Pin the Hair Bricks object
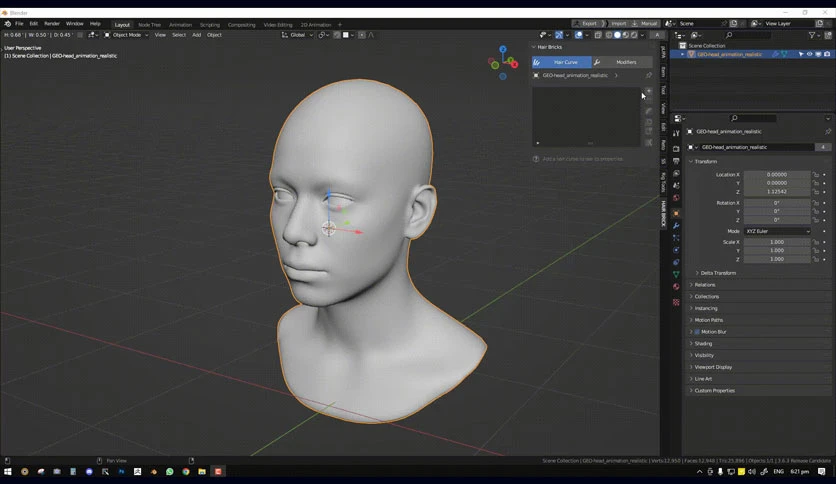The width and height of the screenshot is (836, 484). (649, 76)
